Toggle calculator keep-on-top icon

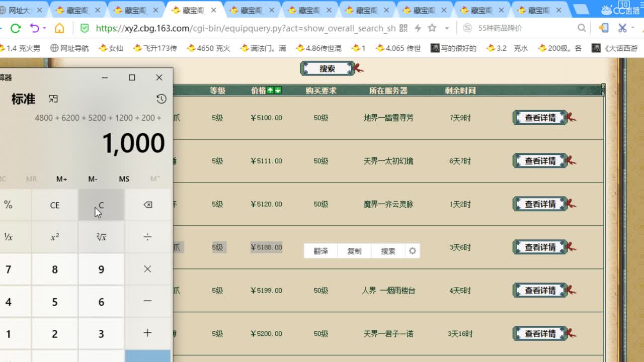(x=53, y=99)
